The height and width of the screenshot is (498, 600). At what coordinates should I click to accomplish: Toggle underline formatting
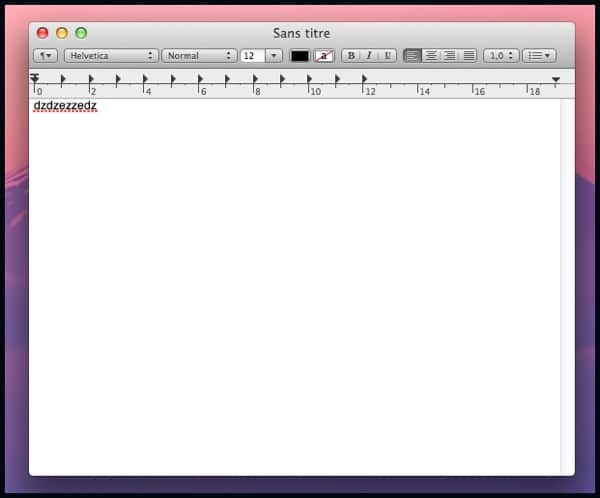pos(387,56)
